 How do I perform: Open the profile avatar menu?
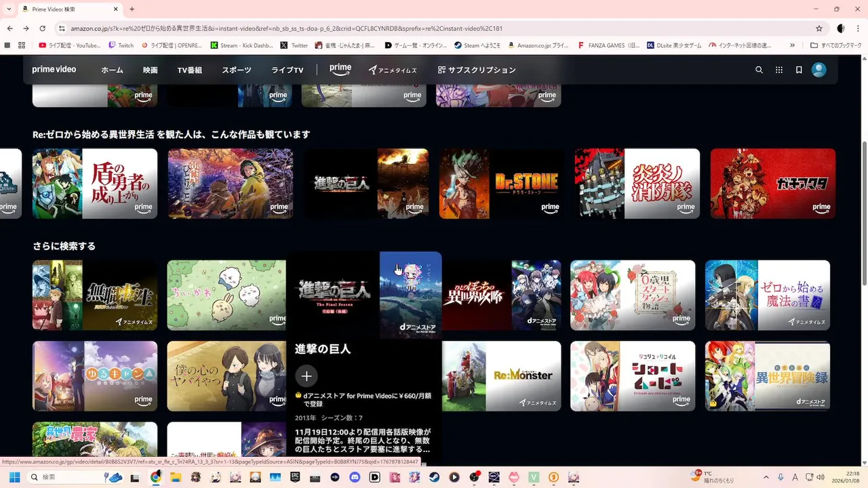click(819, 70)
